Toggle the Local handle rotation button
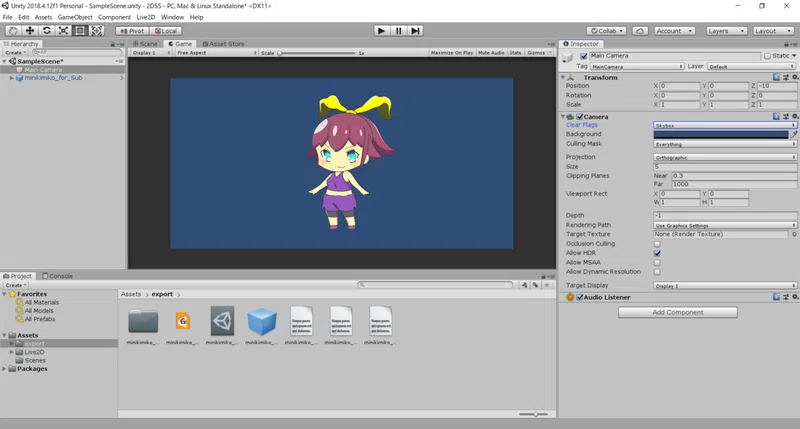Image resolution: width=800 pixels, height=429 pixels. 166,31
